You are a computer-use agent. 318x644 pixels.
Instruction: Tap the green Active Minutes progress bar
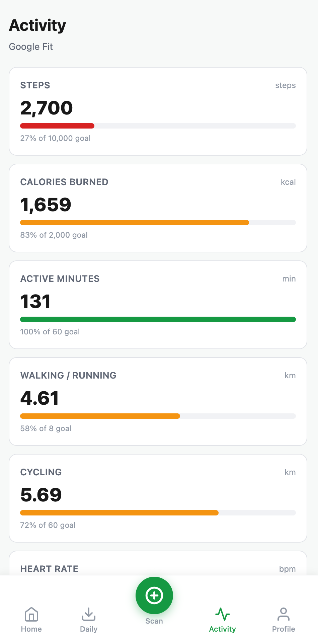[158, 319]
